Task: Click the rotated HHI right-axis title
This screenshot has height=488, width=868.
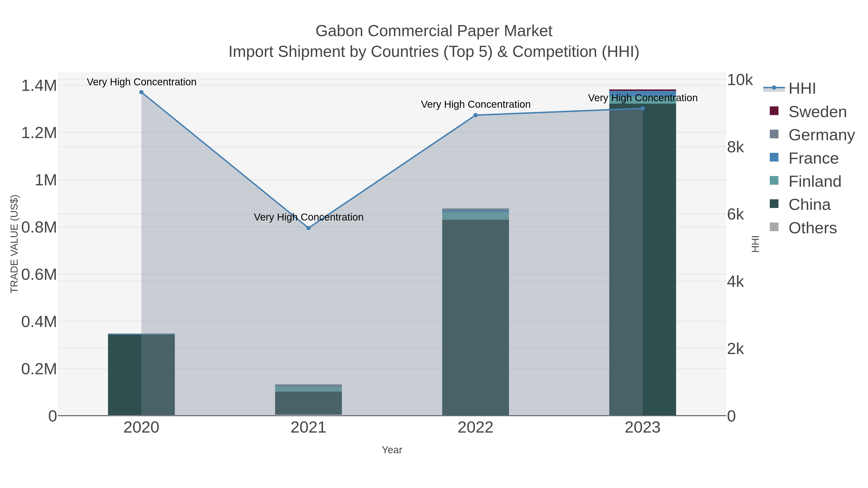Action: [x=755, y=244]
